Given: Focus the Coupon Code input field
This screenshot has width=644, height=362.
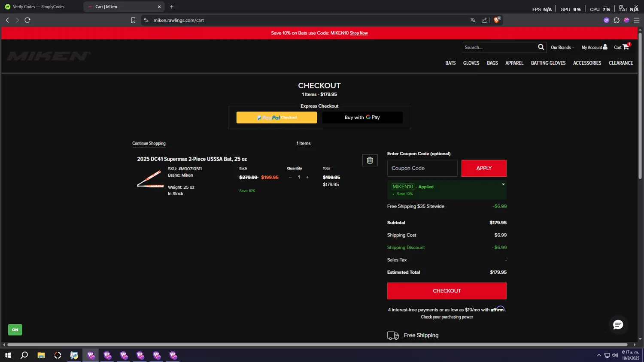Looking at the screenshot, I should [422, 168].
